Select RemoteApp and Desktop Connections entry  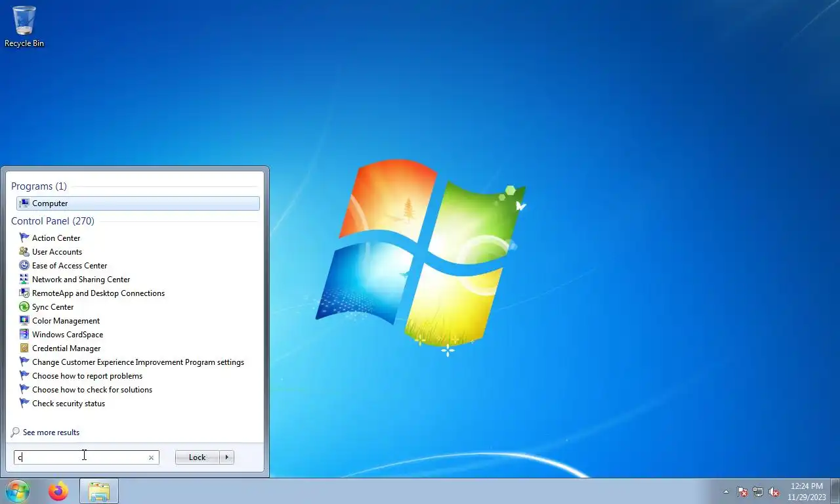pyautogui.click(x=98, y=293)
